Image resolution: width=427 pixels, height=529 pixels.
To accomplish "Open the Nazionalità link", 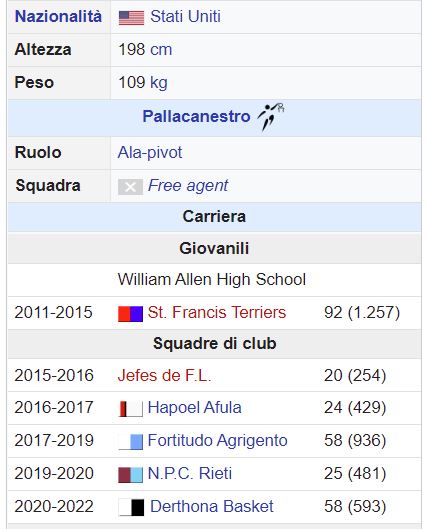I will (58, 17).
